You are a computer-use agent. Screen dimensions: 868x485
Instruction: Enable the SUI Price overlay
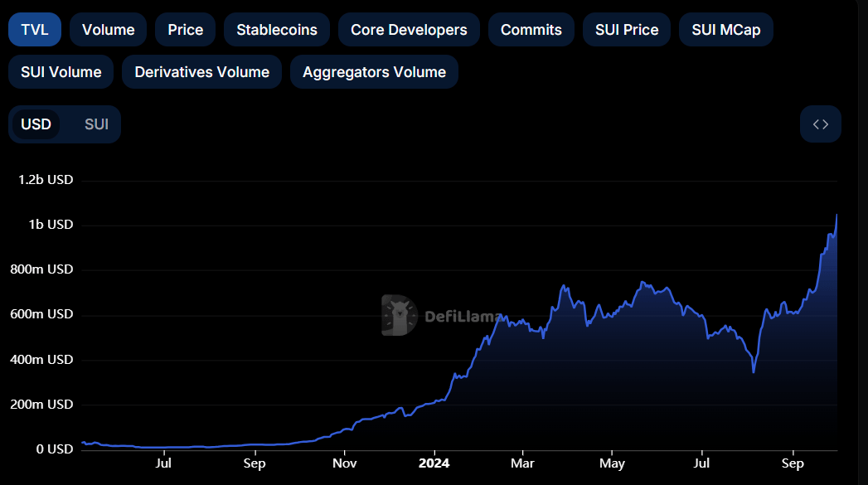pyautogui.click(x=626, y=29)
